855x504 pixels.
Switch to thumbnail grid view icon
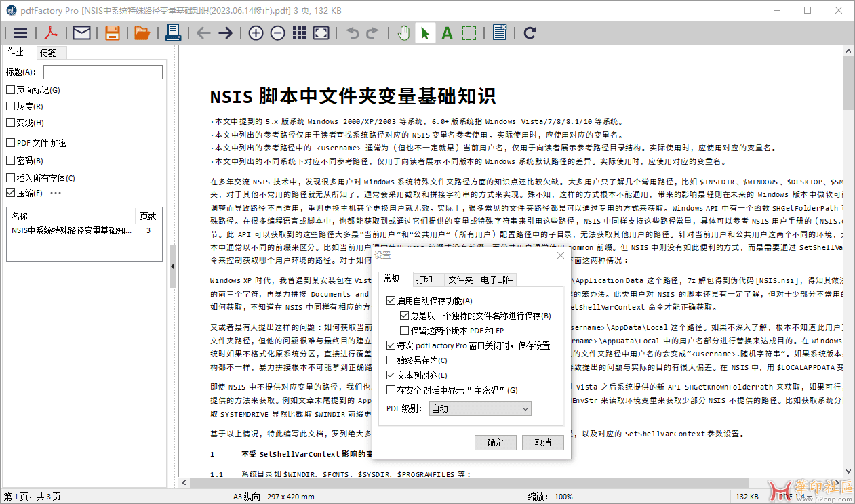pos(299,33)
